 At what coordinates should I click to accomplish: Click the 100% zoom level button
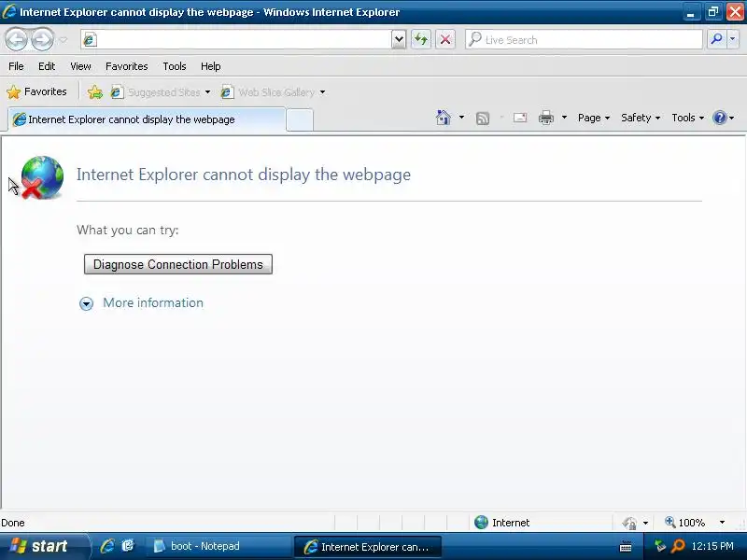pyautogui.click(x=685, y=523)
